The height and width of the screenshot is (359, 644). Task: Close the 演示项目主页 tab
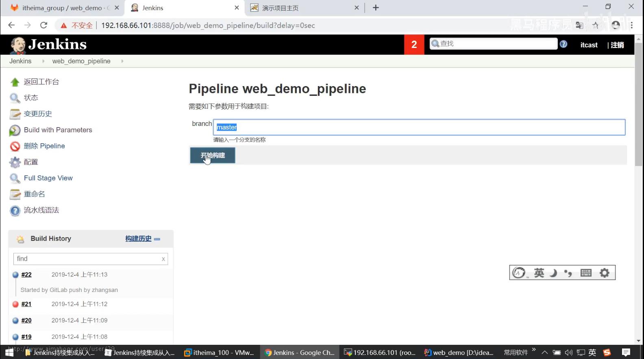point(357,8)
